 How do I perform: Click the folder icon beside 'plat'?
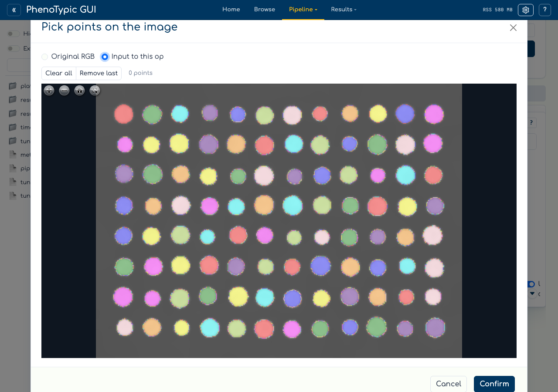click(x=13, y=86)
